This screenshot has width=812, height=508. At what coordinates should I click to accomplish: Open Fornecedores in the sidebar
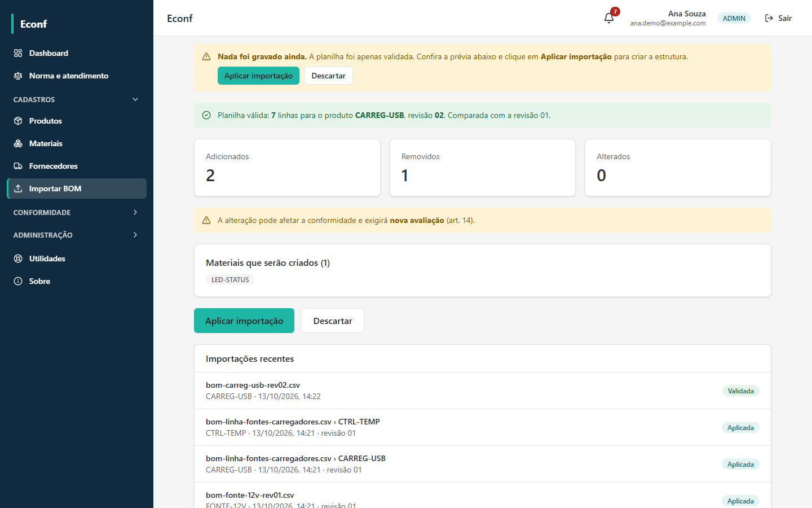tap(77, 166)
